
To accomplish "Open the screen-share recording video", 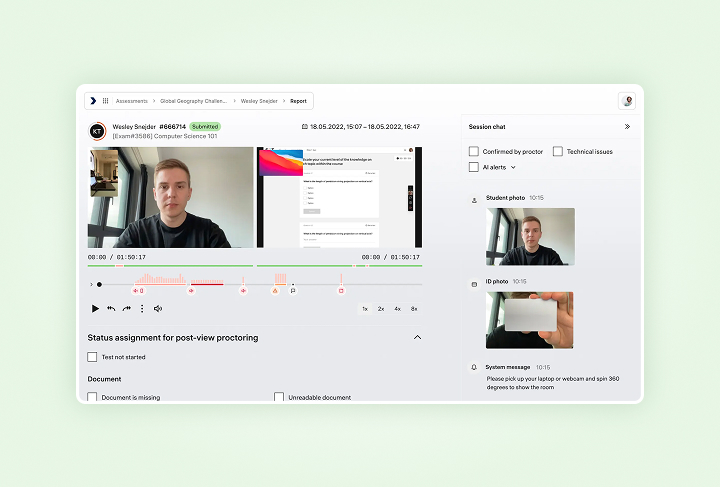I will [339, 197].
